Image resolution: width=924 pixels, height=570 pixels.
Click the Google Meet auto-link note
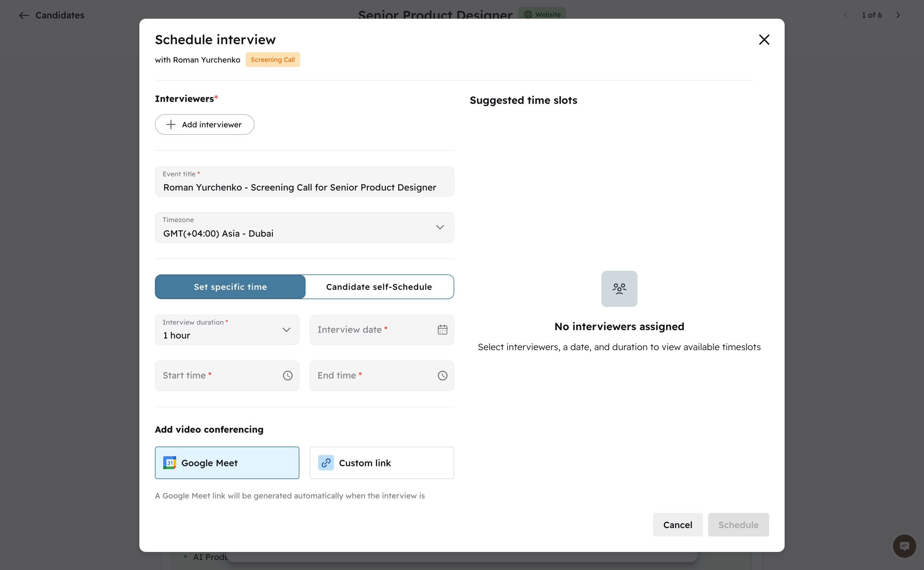point(290,496)
